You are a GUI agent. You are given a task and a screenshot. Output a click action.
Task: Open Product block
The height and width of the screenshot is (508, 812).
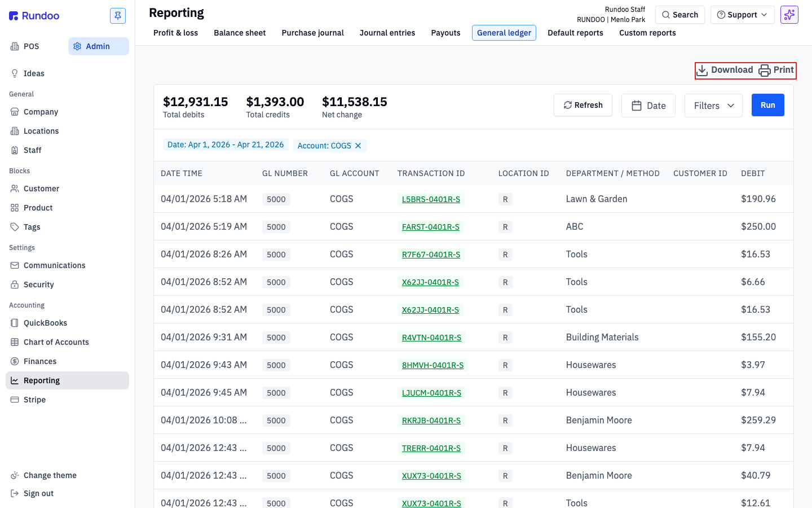click(67, 208)
